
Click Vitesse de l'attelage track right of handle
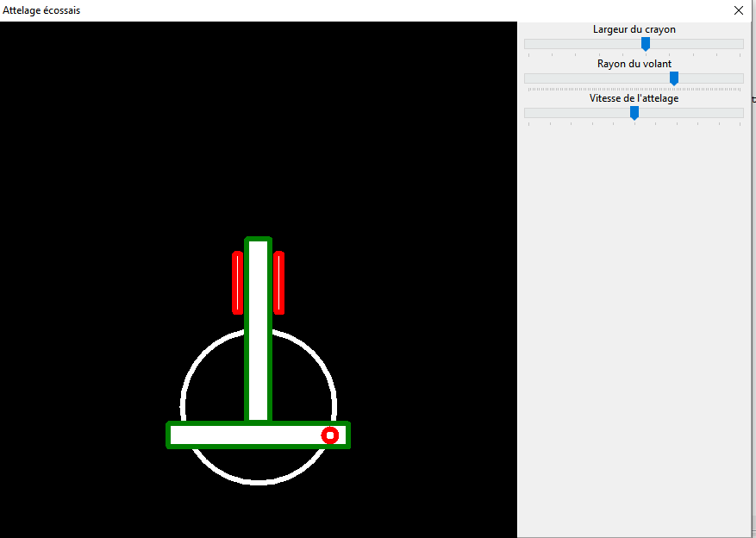click(690, 113)
